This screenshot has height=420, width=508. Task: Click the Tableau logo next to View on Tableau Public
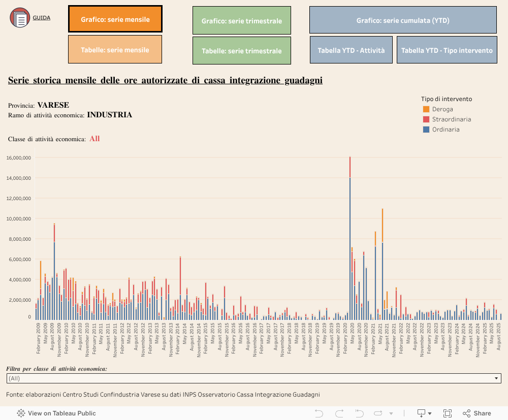(20, 413)
